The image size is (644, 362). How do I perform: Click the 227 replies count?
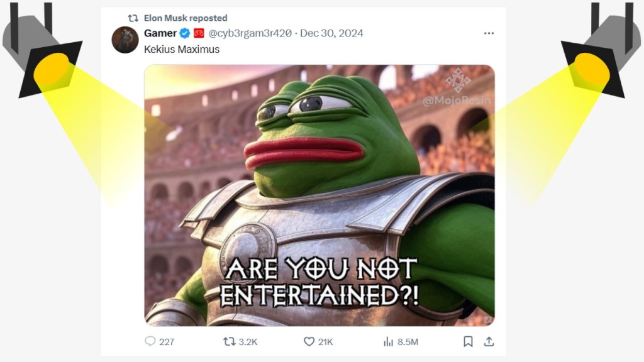click(x=167, y=342)
